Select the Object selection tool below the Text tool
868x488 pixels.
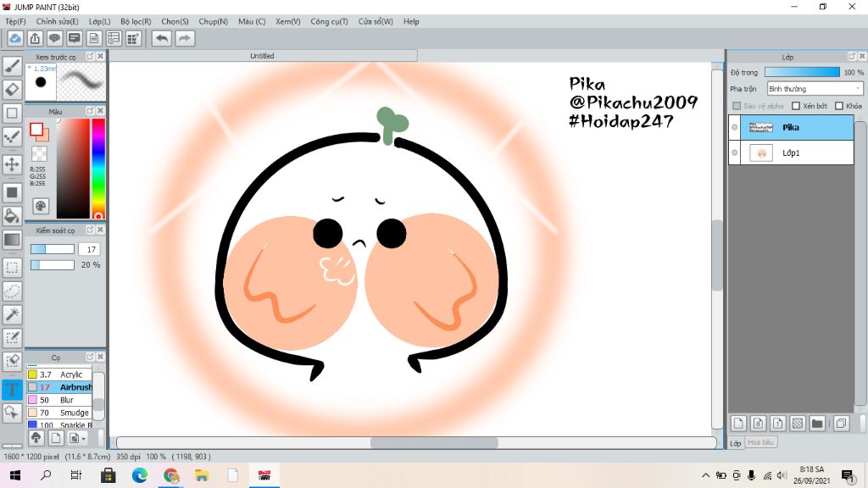click(x=12, y=413)
